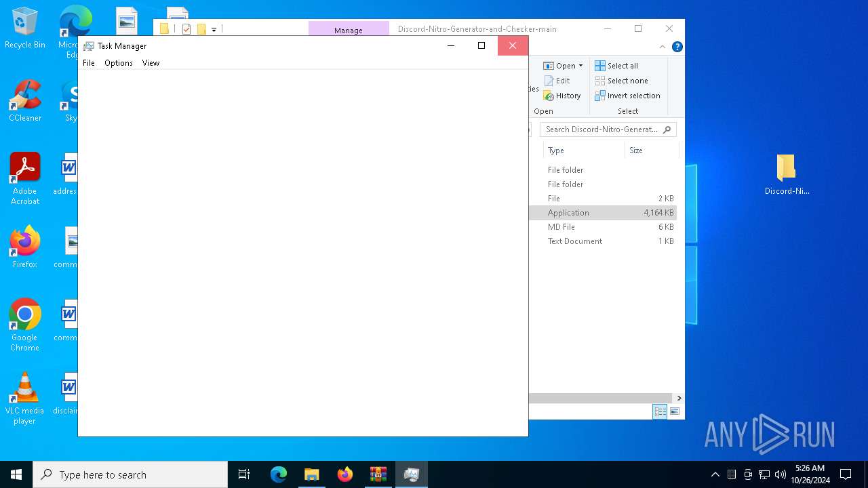This screenshot has width=868, height=488.
Task: Select the File row sized 2 KB
Action: click(603, 199)
